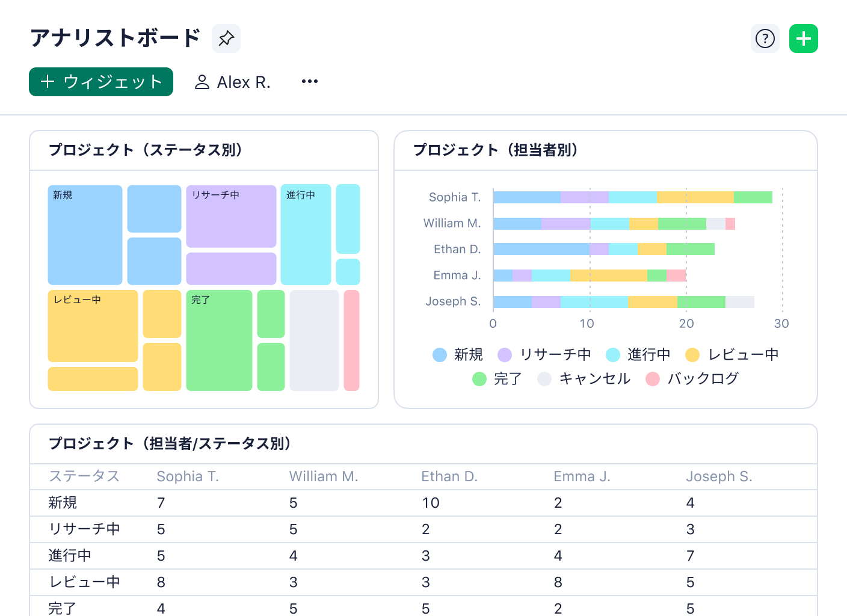Click the Sophia T. table column header

coord(188,476)
